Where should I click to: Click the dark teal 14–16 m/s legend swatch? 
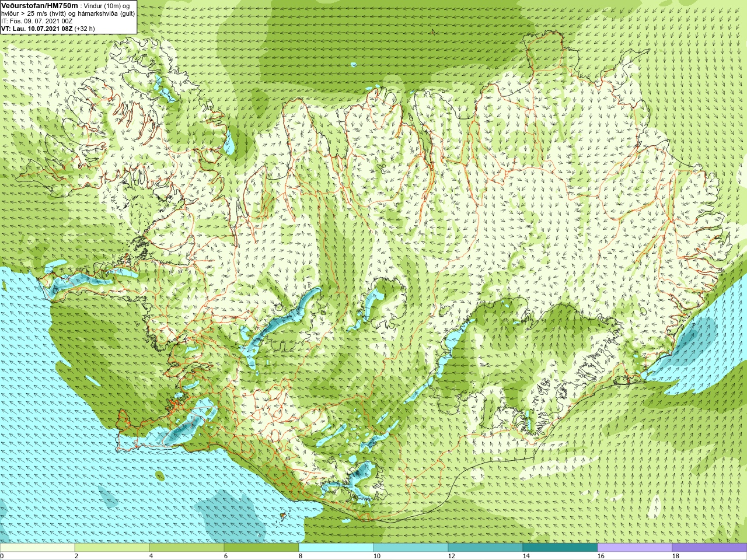(560, 548)
